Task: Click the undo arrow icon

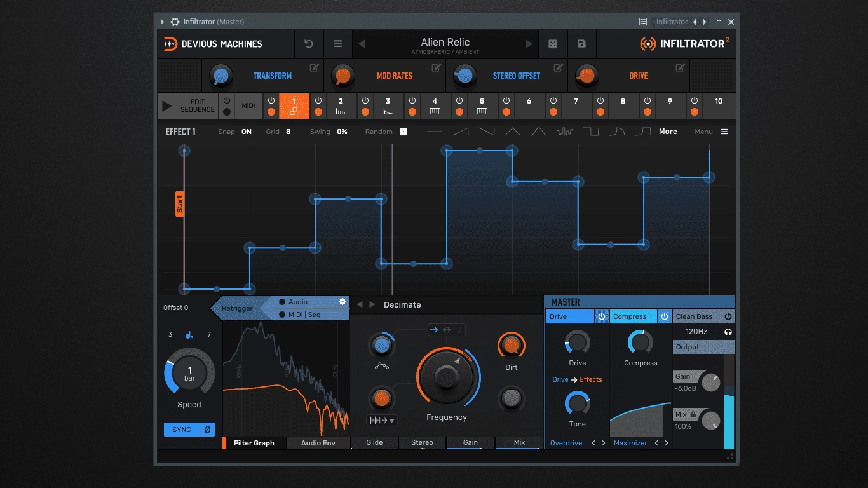Action: point(309,44)
